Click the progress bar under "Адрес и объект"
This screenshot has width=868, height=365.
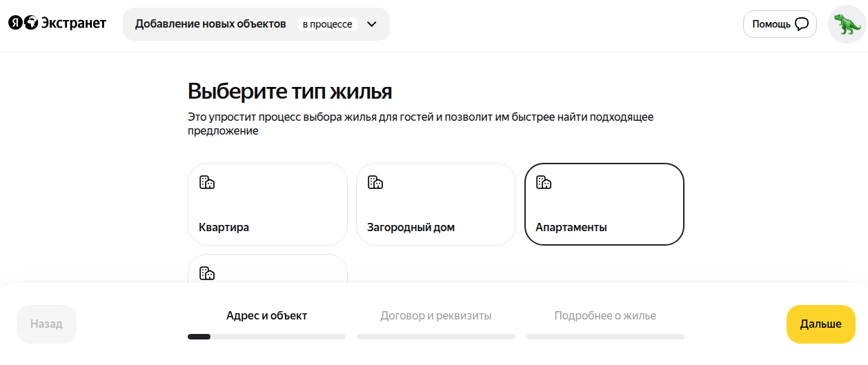point(266,337)
